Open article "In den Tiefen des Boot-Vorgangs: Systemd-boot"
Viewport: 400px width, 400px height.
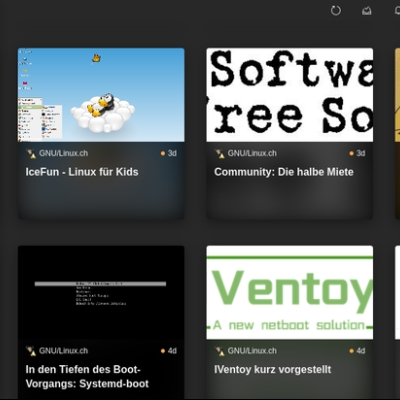coord(87,377)
